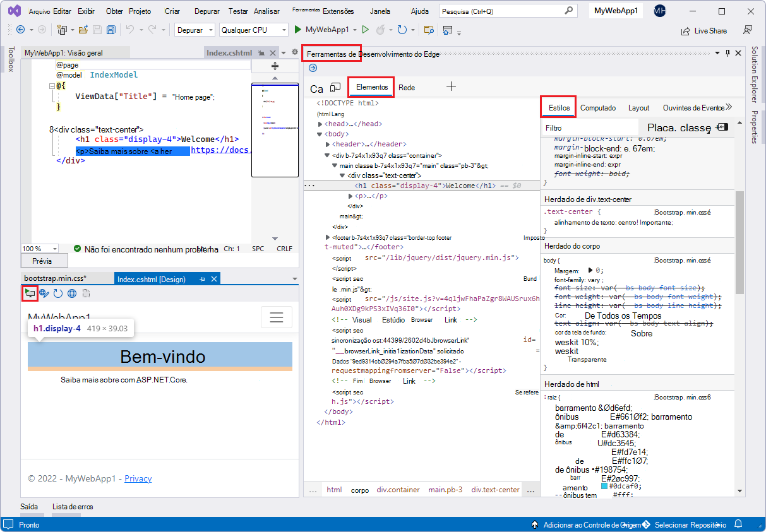Click the Prévia button under the code editor
766x532 pixels.
[x=44, y=260]
